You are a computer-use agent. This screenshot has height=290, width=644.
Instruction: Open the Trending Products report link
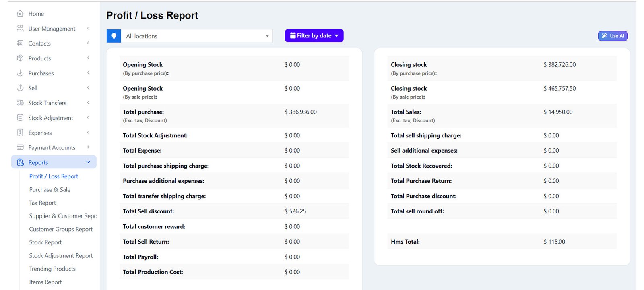coord(52,269)
